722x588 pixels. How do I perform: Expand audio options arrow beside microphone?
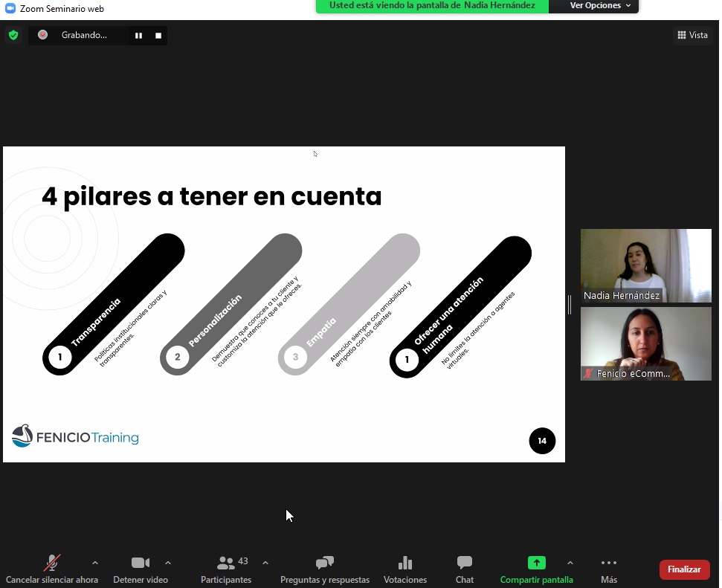tap(94, 563)
